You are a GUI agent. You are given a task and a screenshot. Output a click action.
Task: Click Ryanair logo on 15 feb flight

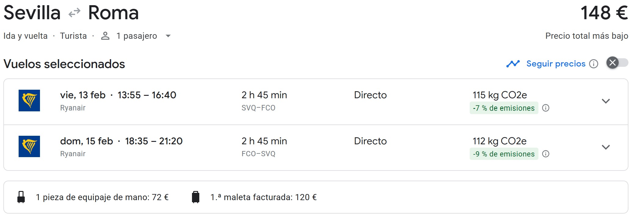pos(29,146)
